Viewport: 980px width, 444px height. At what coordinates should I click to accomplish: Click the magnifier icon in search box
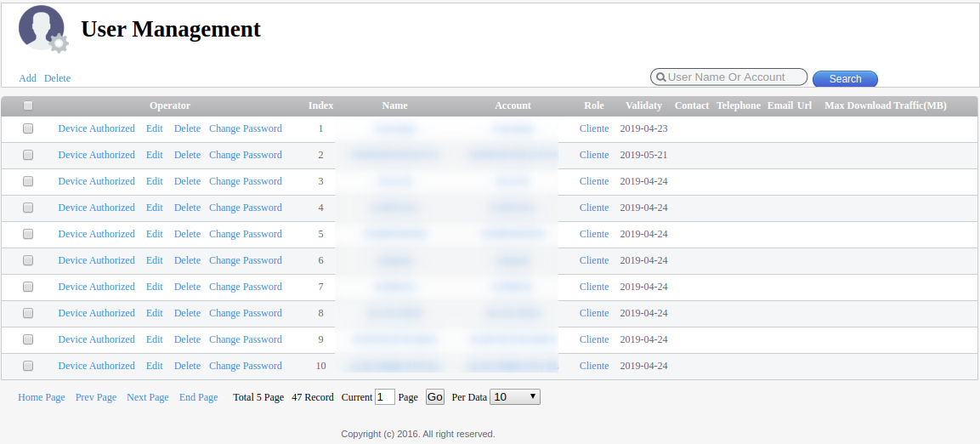660,77
